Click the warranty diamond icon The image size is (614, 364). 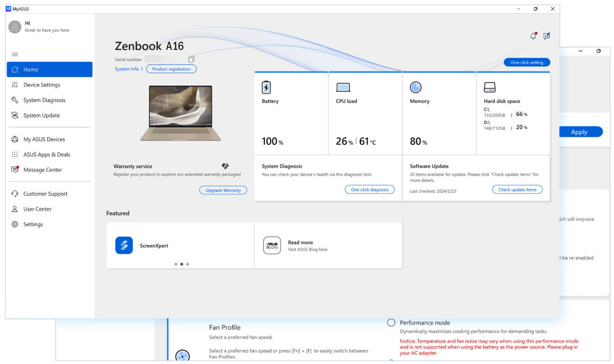(225, 166)
